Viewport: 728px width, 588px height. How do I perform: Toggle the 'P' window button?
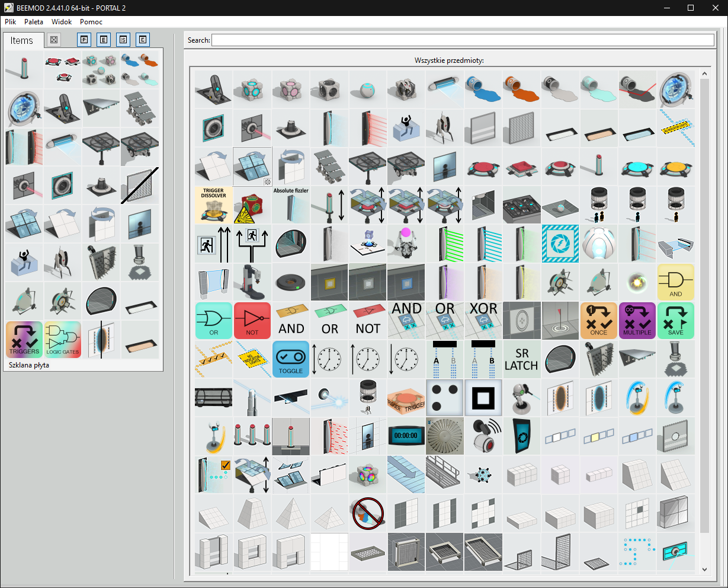click(x=84, y=40)
